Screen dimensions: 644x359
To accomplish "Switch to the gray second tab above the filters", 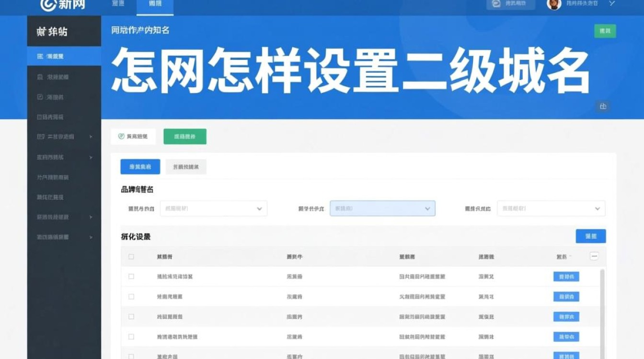I will pos(186,167).
